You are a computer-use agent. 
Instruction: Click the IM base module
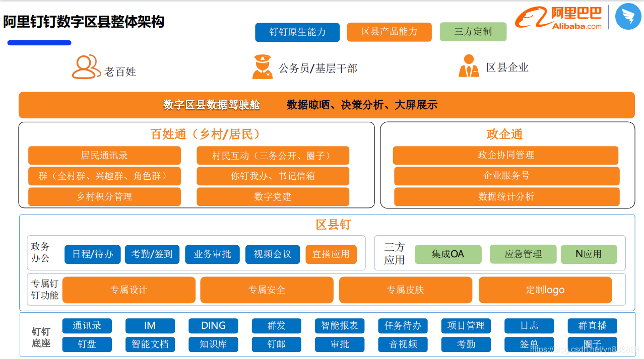[x=150, y=326]
